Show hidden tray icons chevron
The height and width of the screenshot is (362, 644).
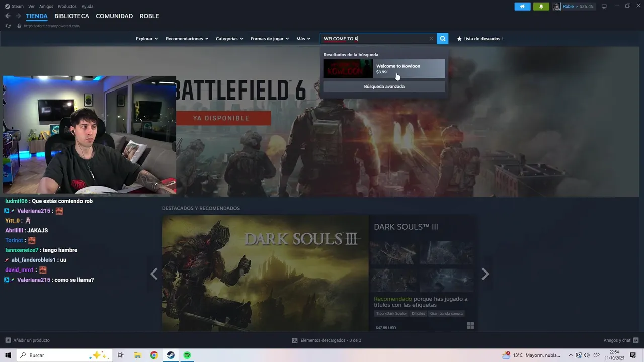(571, 355)
